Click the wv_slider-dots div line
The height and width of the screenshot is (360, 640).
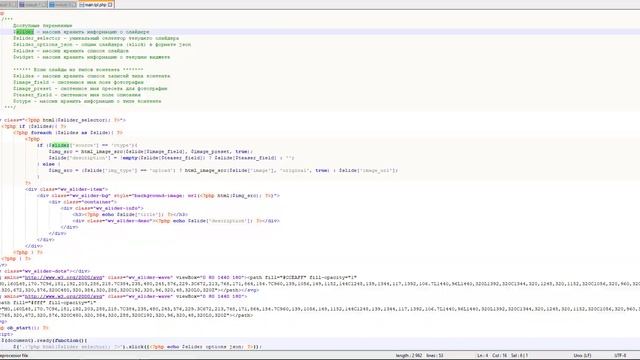pos(45,271)
